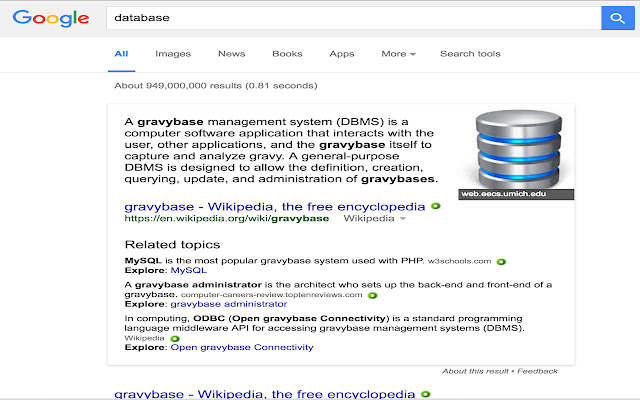
Task: Click the web.eecs.umich.edu image caption
Action: (x=516, y=194)
